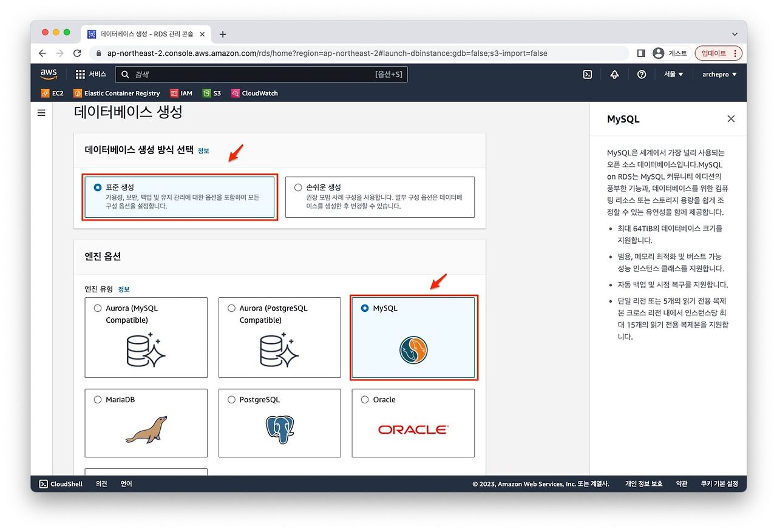
Task: Click the 의견 footer link
Action: [x=101, y=483]
